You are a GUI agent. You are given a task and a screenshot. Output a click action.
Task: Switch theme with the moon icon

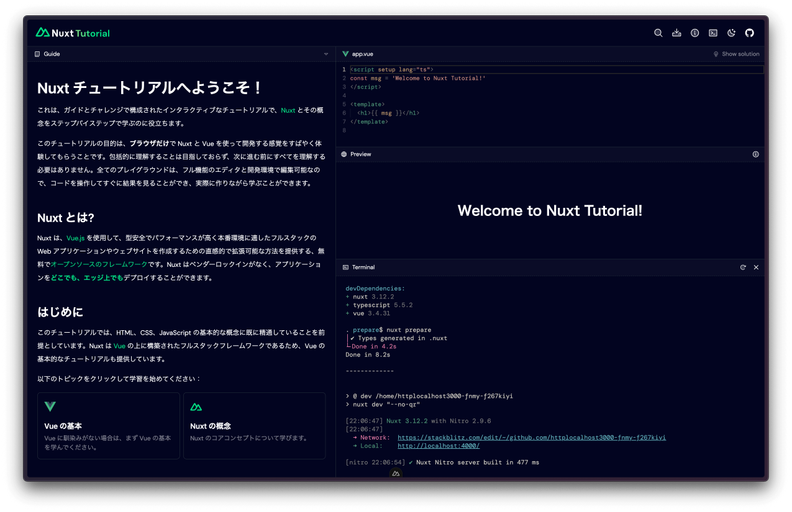pos(731,33)
